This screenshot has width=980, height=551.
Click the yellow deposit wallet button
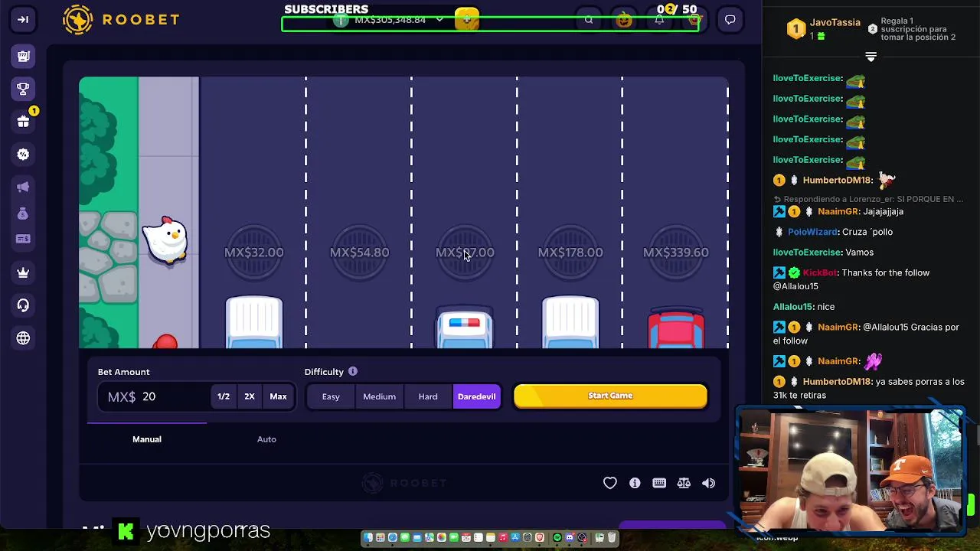point(466,19)
